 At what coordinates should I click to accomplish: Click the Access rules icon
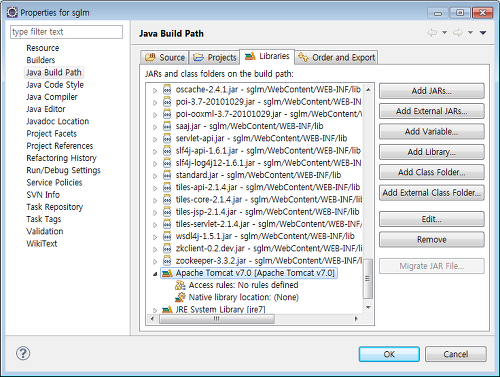[180, 285]
